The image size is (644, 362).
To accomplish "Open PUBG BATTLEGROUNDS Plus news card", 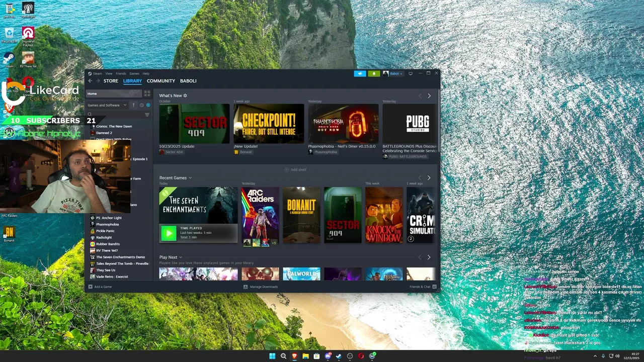I will [x=410, y=132].
